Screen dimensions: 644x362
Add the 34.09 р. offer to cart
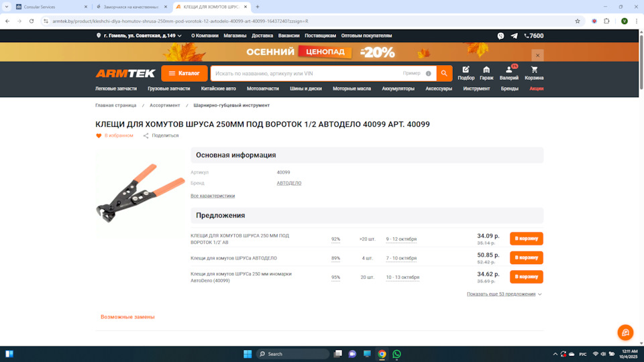tap(526, 238)
